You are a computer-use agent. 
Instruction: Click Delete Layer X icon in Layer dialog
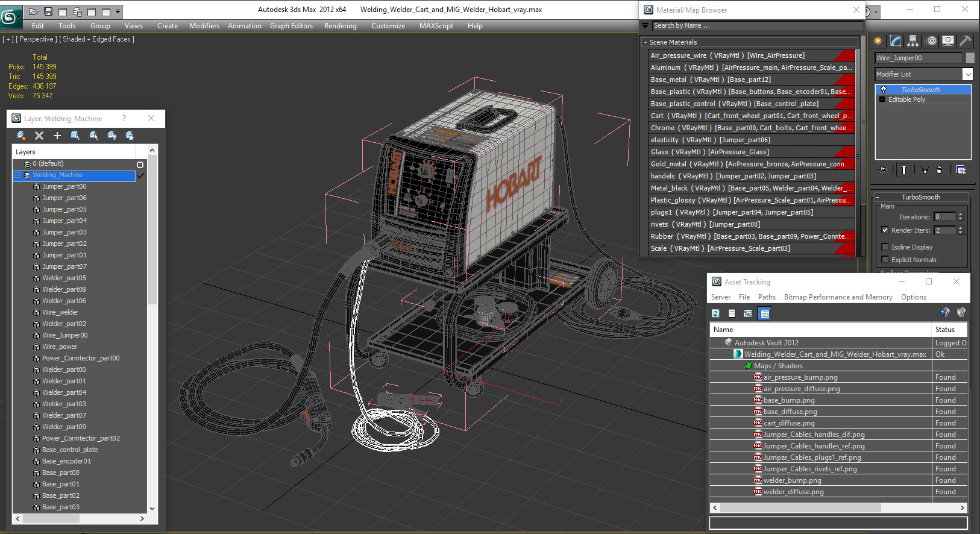pyautogui.click(x=39, y=136)
